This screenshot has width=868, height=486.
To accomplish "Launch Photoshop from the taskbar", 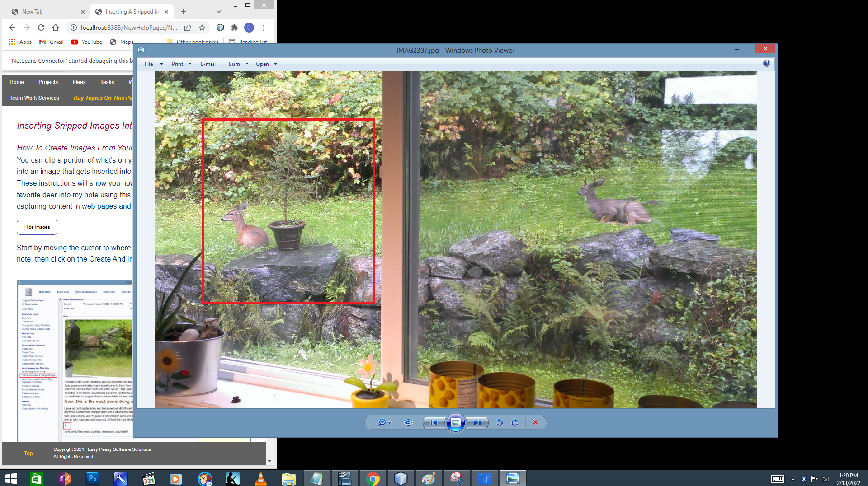I will (x=92, y=478).
